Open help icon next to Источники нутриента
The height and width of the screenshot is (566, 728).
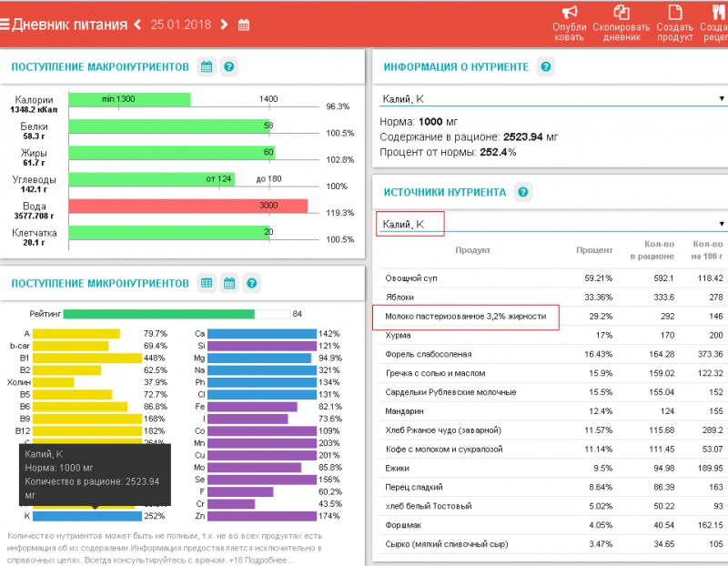point(522,191)
